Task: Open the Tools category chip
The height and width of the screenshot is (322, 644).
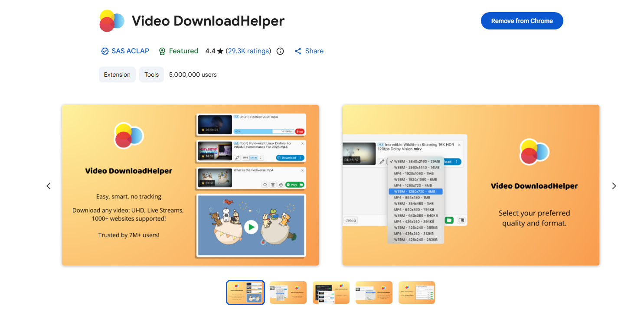Action: (x=151, y=74)
